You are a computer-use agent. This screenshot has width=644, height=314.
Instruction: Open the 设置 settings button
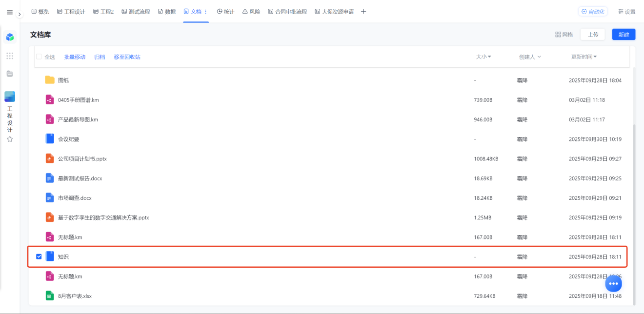[x=626, y=12]
